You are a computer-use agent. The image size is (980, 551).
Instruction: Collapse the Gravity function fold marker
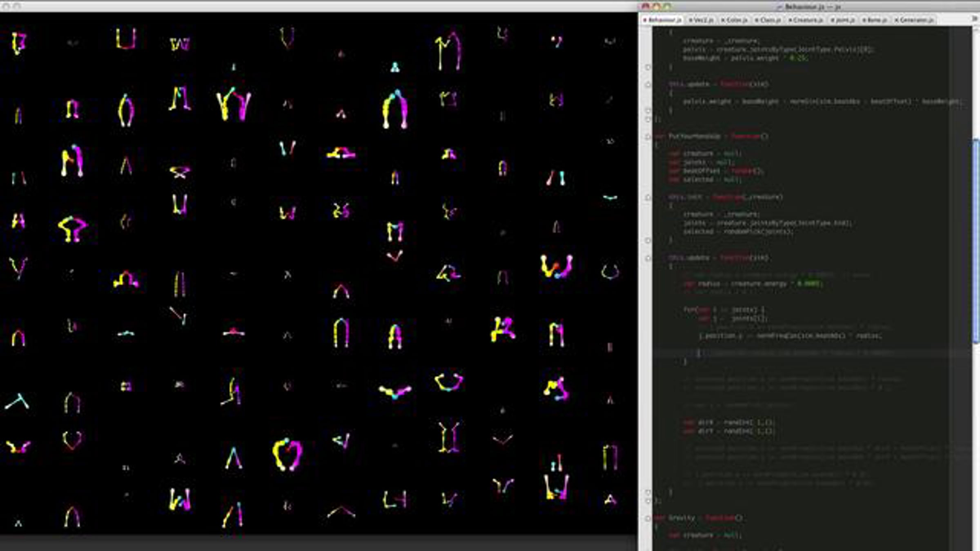[x=648, y=518]
